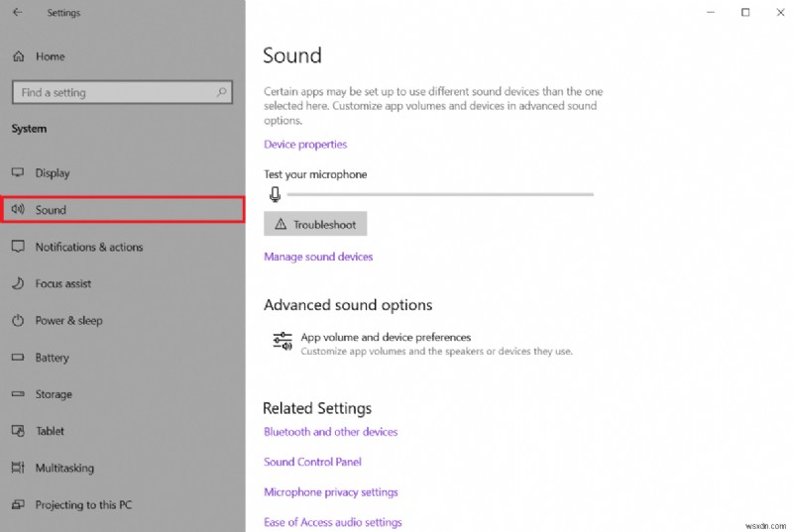Click the warning triangle on Troubleshoot
Image resolution: width=793 pixels, height=532 pixels.
(281, 224)
